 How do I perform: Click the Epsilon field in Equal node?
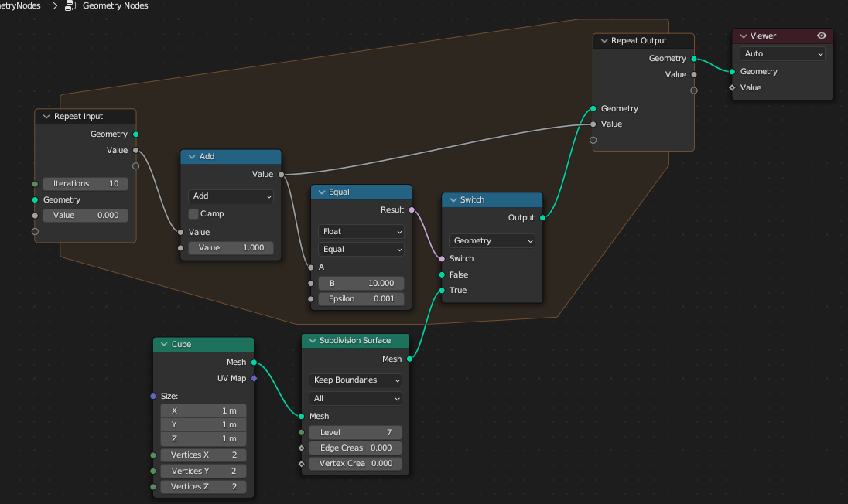pos(361,298)
